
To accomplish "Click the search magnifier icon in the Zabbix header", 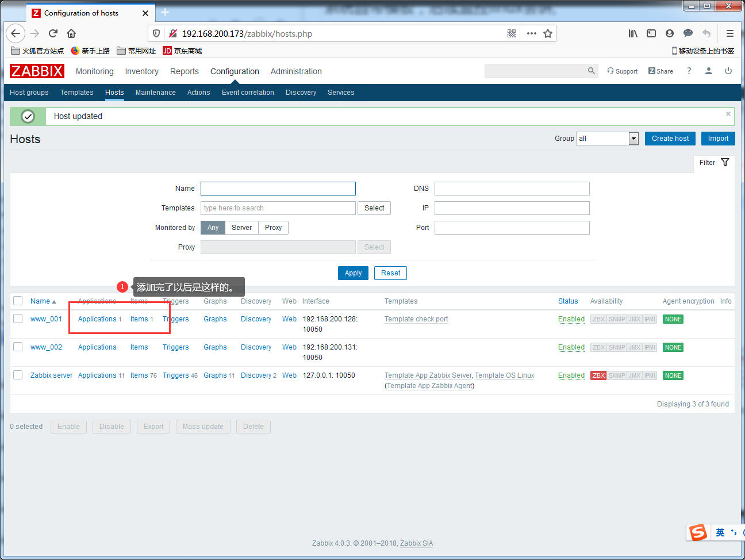I will point(591,71).
